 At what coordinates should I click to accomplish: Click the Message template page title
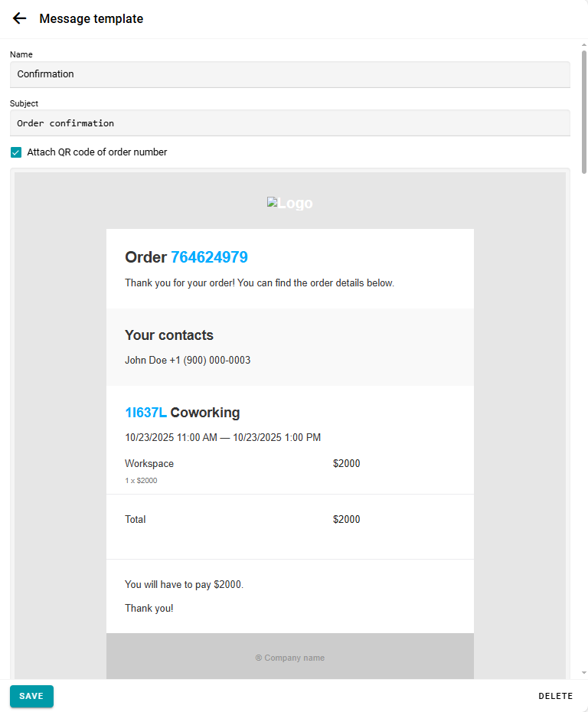point(91,18)
